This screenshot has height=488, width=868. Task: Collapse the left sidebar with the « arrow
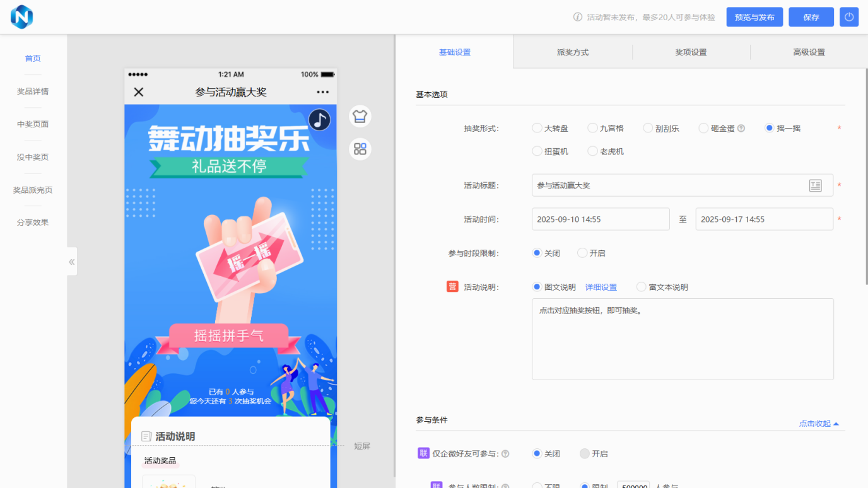(71, 261)
